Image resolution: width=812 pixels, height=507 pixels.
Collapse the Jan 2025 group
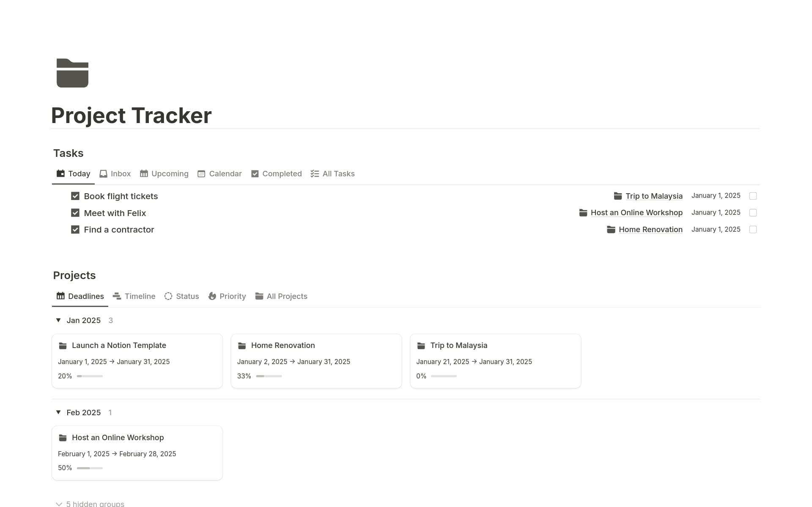point(58,320)
